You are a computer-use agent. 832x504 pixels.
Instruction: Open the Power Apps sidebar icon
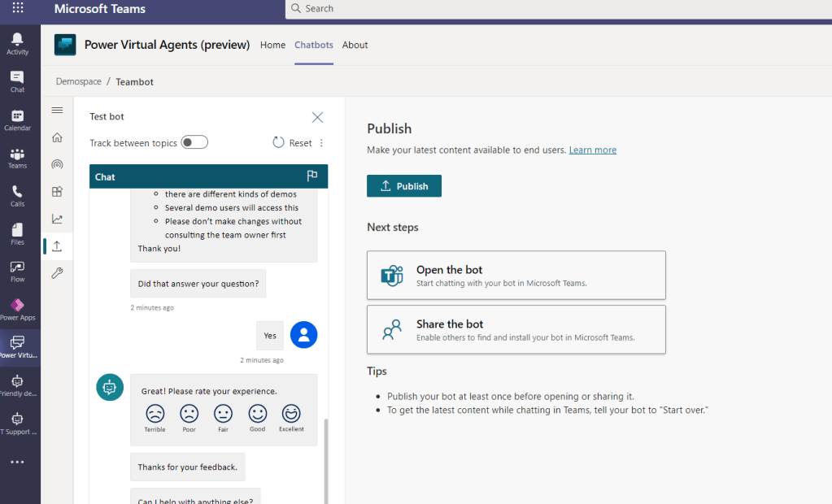coord(17,309)
